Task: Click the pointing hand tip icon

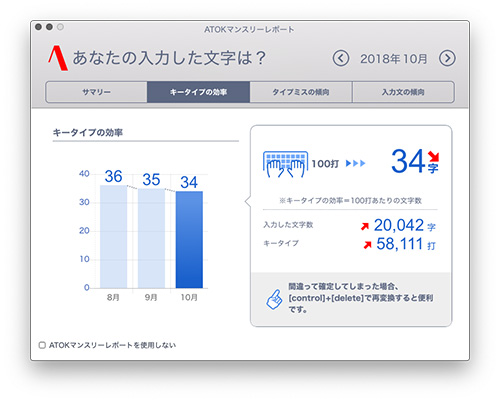Action: click(274, 299)
